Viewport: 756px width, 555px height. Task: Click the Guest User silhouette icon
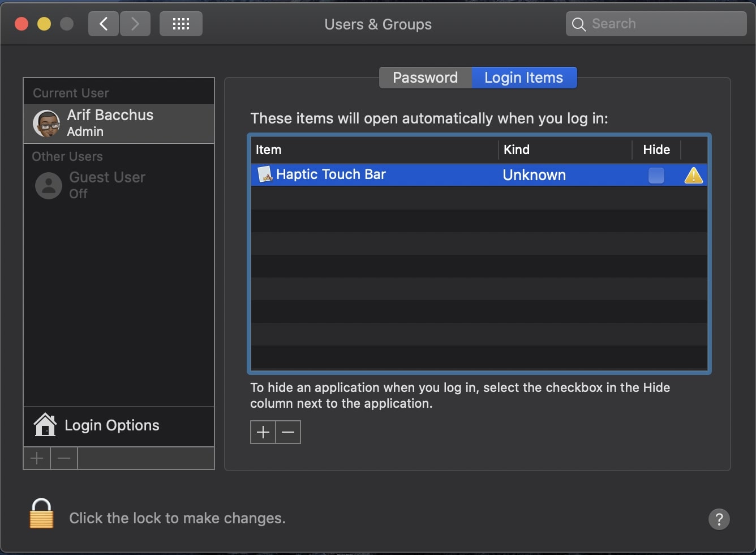point(49,186)
